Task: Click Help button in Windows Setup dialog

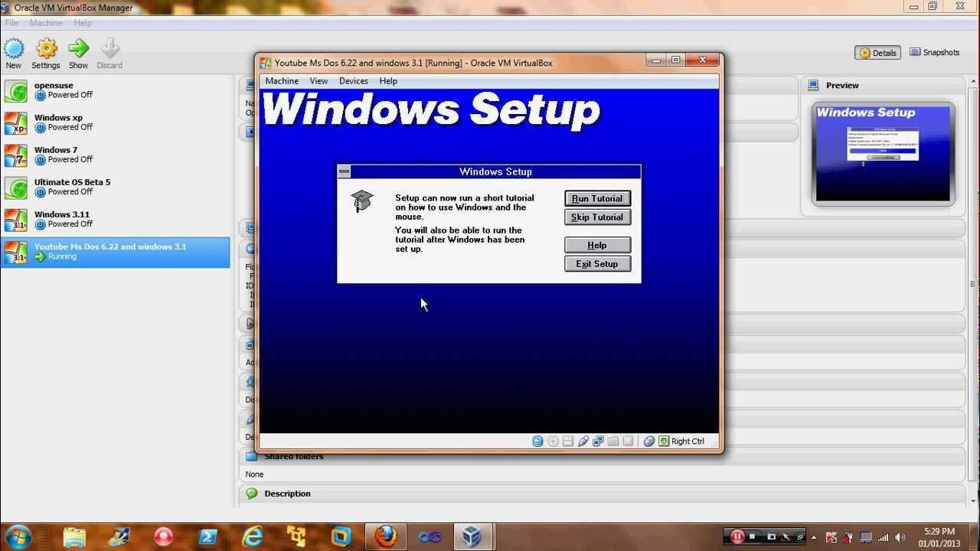Action: tap(597, 245)
